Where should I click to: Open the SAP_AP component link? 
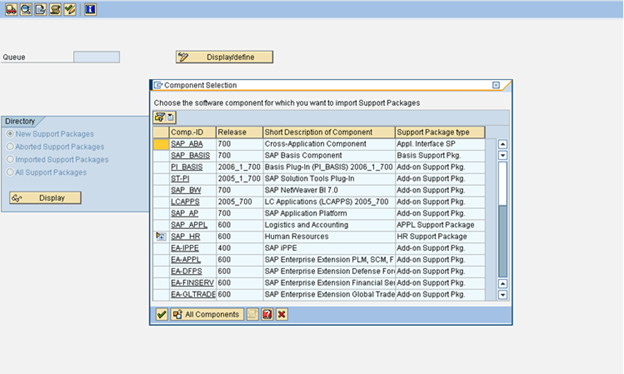(x=184, y=213)
